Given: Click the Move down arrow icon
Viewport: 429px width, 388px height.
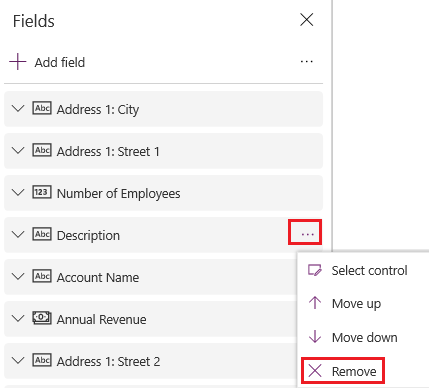Looking at the screenshot, I should [x=315, y=337].
